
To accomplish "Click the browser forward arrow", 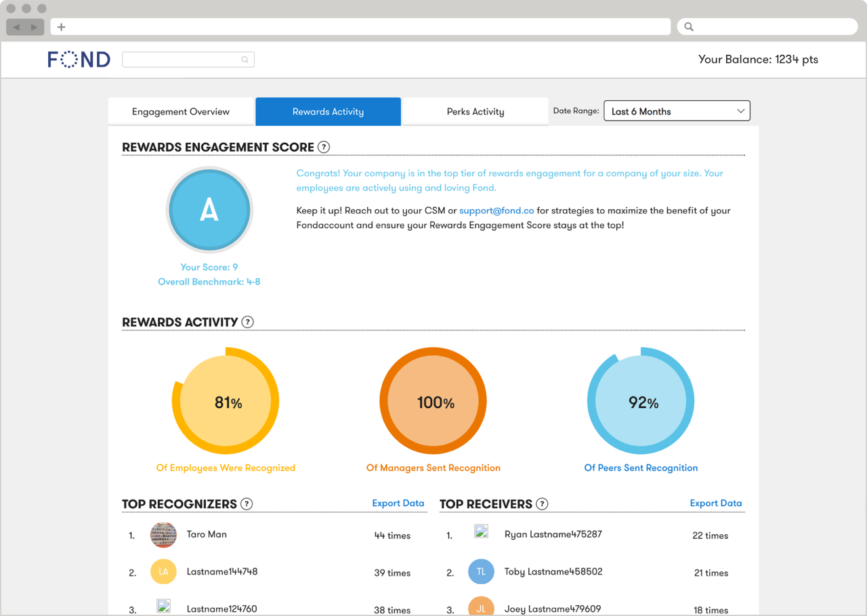I will tap(34, 27).
